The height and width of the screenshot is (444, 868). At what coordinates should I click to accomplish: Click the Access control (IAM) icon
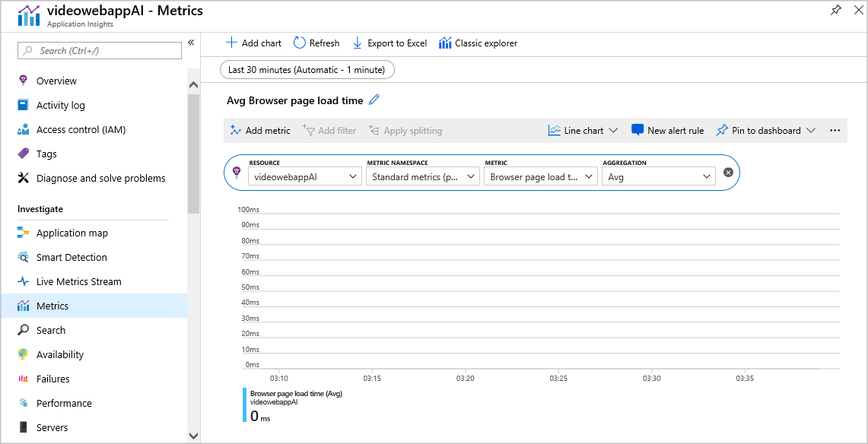23,130
